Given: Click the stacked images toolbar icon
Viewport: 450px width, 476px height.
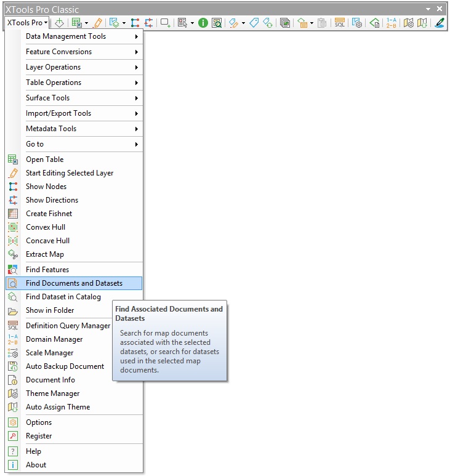Looking at the screenshot, I should point(285,23).
